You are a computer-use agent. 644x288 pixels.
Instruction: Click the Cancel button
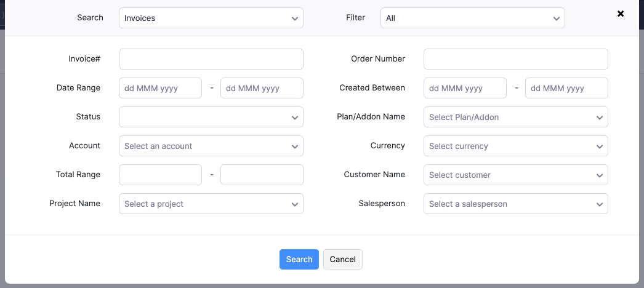343,259
